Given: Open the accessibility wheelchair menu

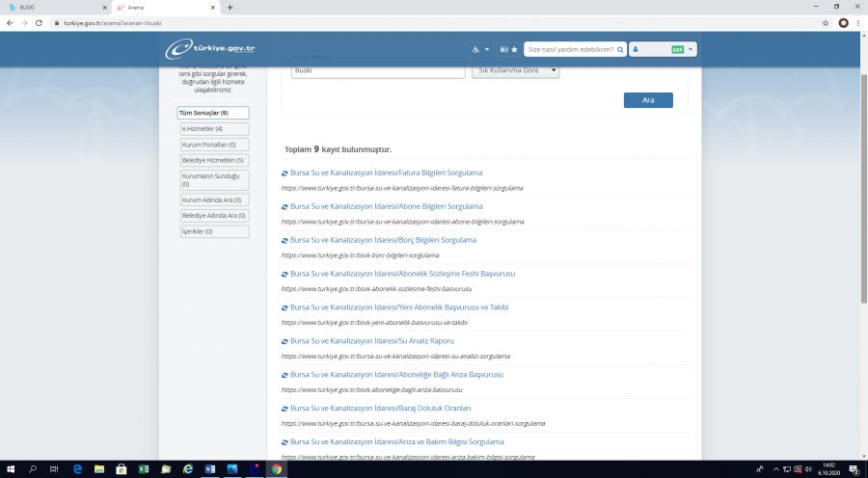Looking at the screenshot, I should 480,50.
